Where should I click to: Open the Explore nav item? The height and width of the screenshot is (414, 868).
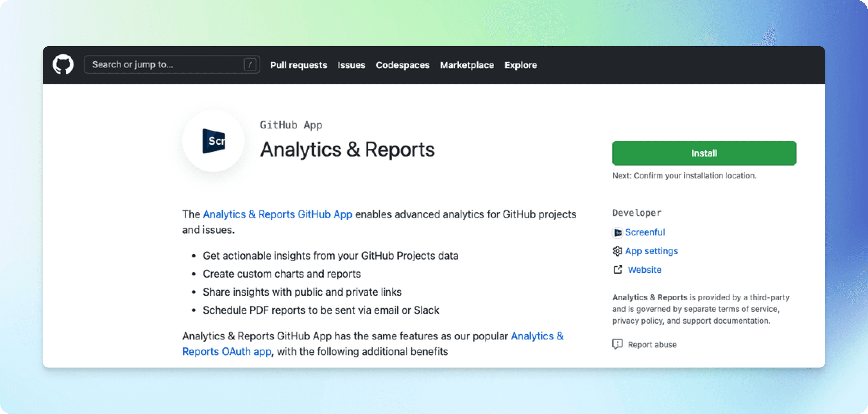[x=520, y=65]
